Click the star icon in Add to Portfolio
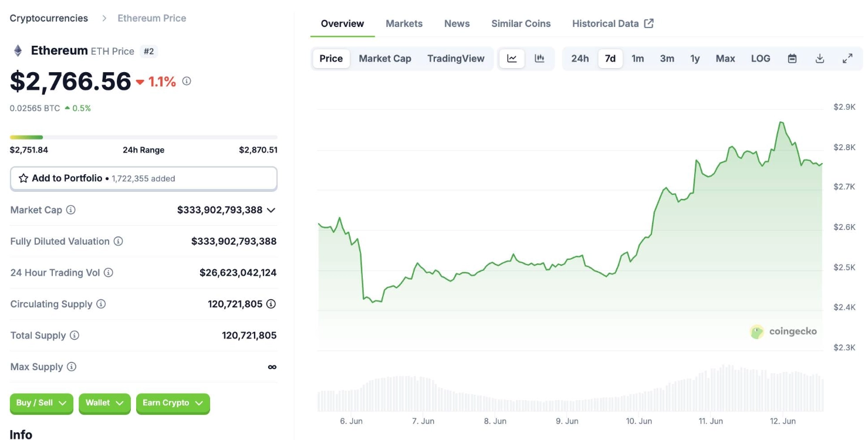 point(23,178)
